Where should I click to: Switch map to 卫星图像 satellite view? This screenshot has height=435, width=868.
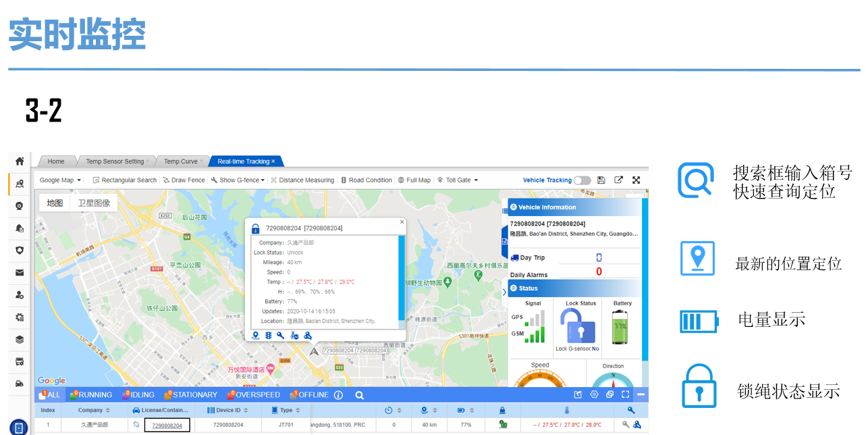(x=94, y=203)
